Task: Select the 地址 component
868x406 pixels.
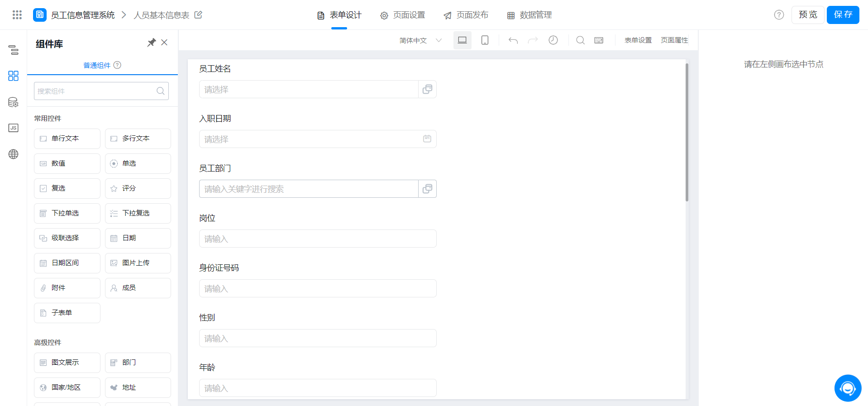Action: click(x=138, y=387)
